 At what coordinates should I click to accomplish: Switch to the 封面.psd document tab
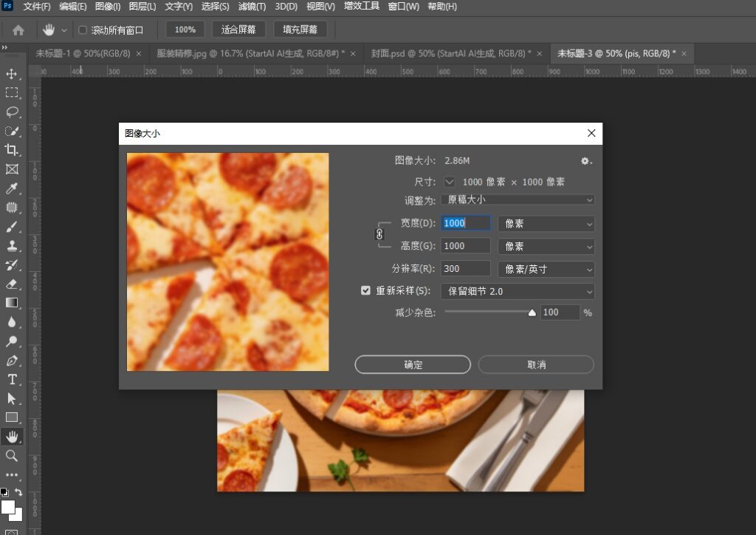451,53
